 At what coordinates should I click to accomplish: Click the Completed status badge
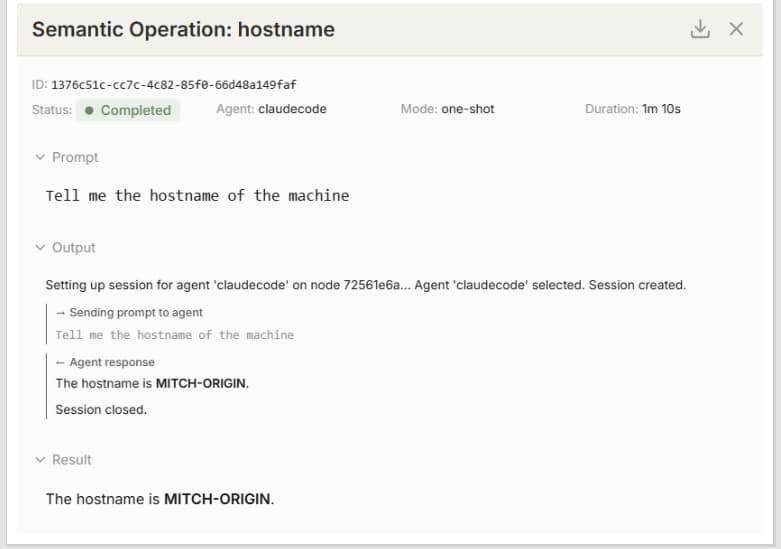128,110
